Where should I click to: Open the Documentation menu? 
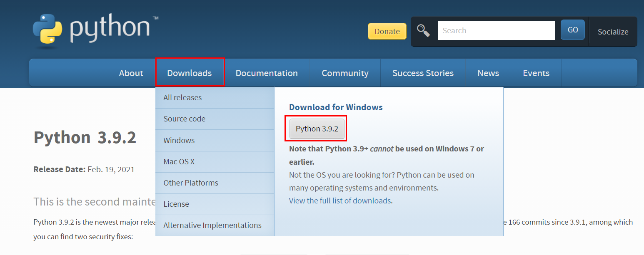[267, 73]
